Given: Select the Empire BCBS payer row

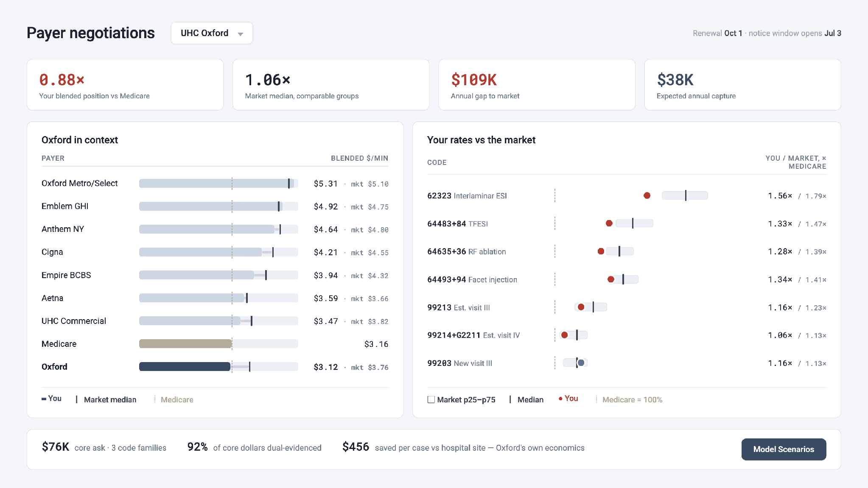Looking at the screenshot, I should (x=215, y=275).
